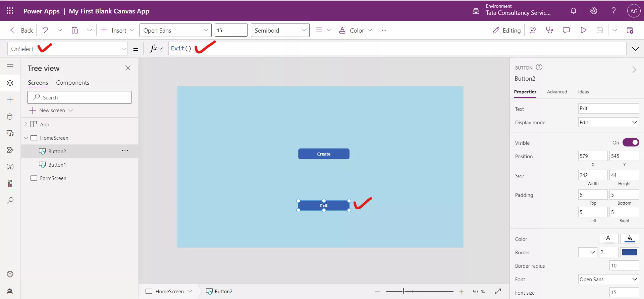Open the Semibold font weight dropdown
Image resolution: width=644 pixels, height=299 pixels.
point(280,30)
